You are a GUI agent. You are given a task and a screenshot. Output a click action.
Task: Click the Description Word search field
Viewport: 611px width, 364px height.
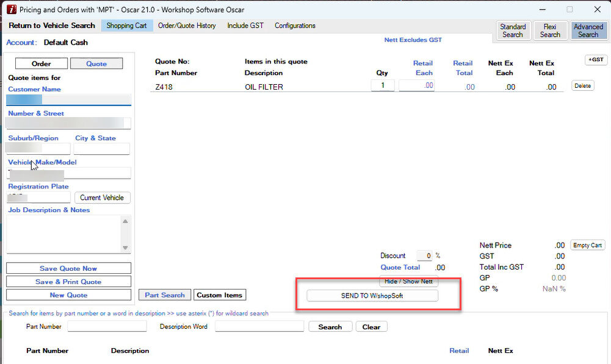tap(259, 326)
